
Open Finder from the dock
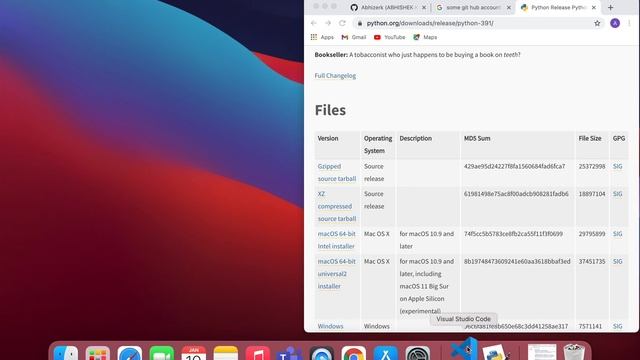(66, 353)
